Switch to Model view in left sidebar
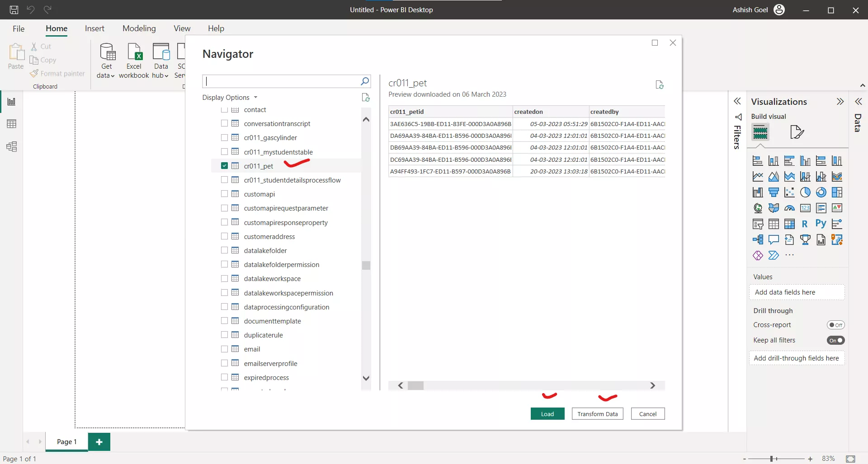 [x=11, y=146]
